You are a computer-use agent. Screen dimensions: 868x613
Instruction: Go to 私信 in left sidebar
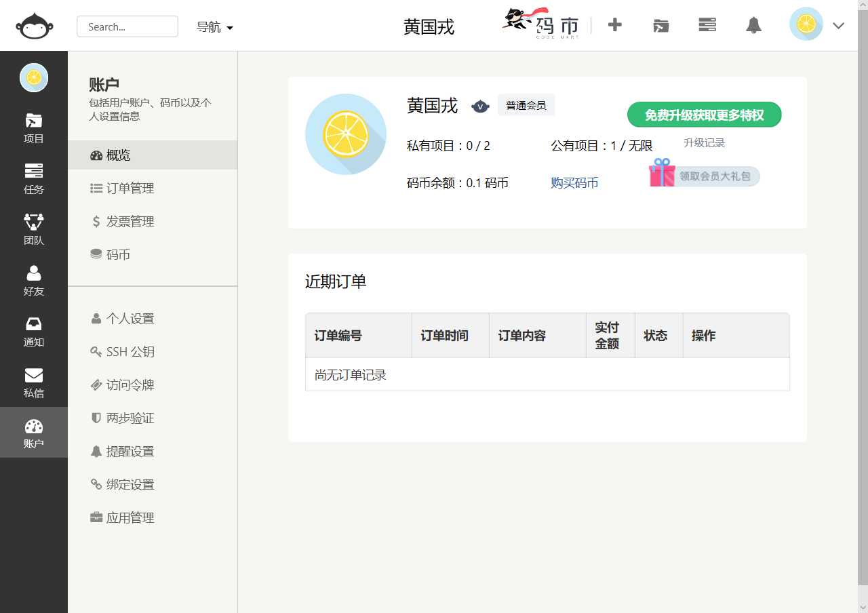tap(34, 382)
